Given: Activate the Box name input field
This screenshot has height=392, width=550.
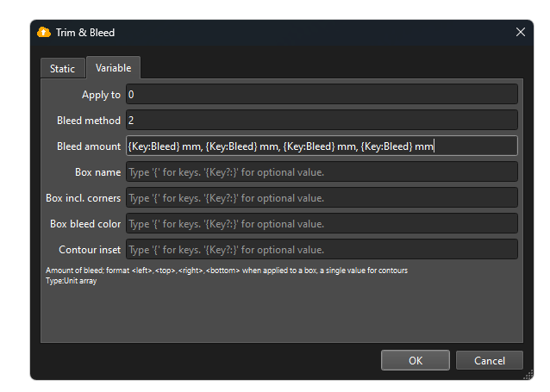Looking at the screenshot, I should [322, 171].
